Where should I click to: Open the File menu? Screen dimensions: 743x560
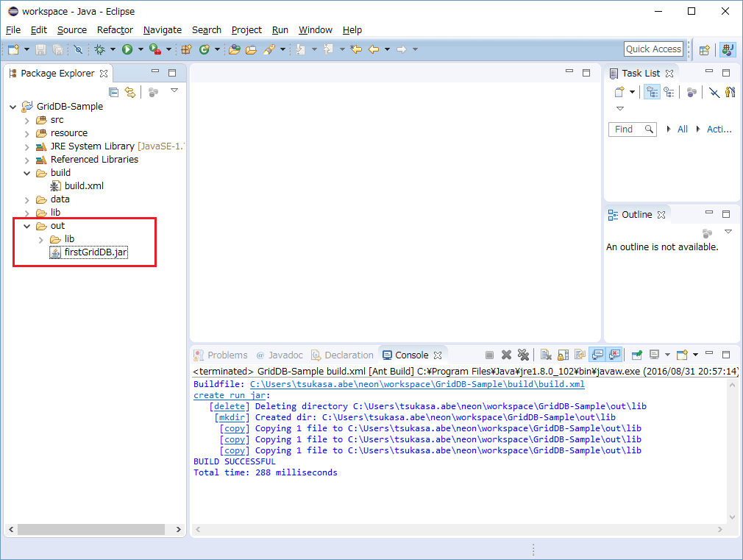(13, 30)
